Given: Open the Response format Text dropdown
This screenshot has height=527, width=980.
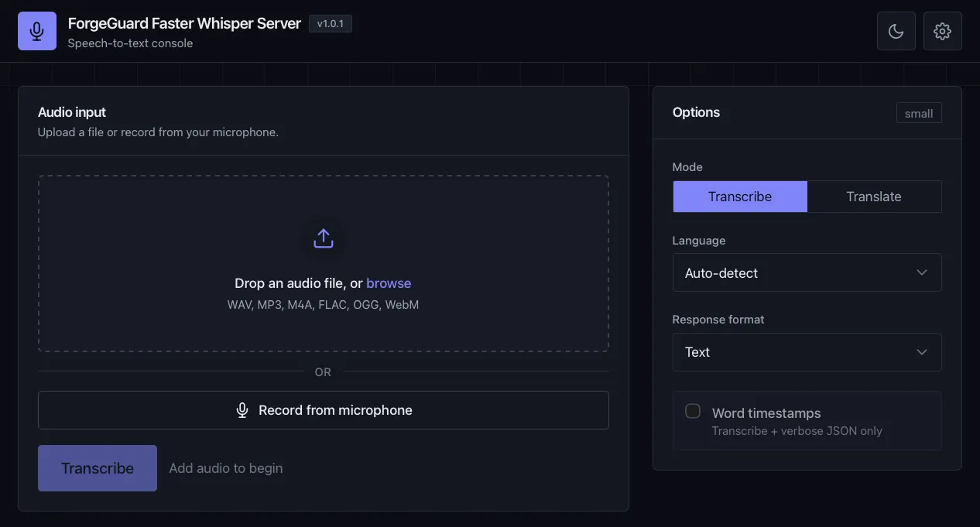Looking at the screenshot, I should point(807,352).
